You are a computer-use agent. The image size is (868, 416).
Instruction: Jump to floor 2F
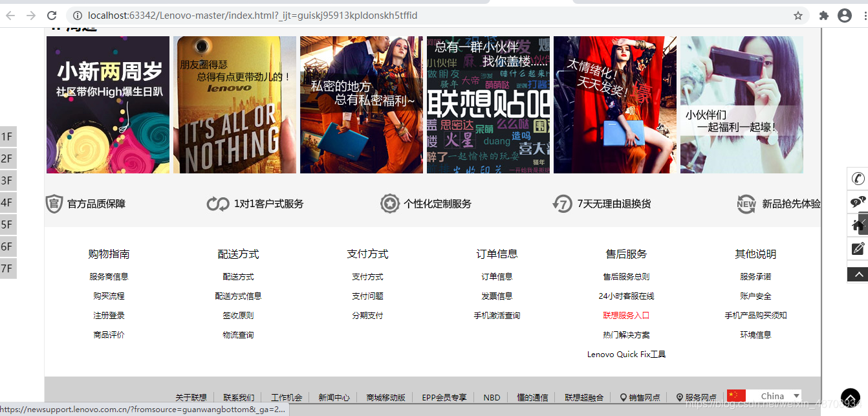tap(8, 159)
